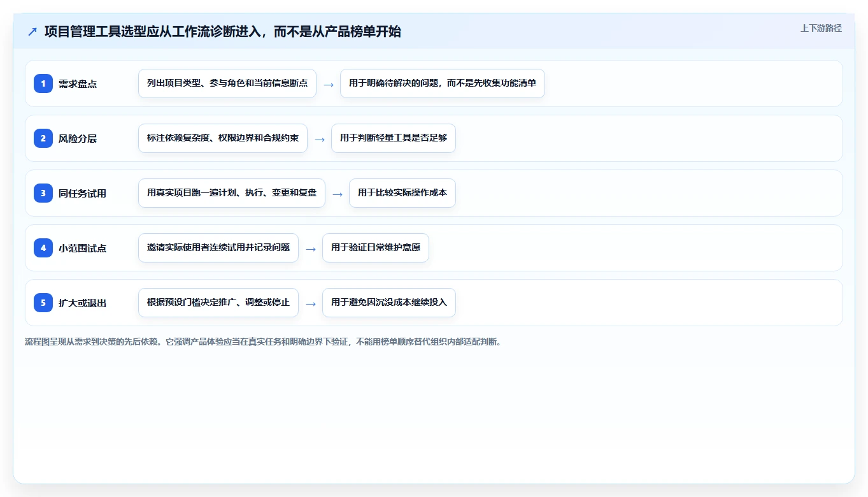The height and width of the screenshot is (497, 868).
Task: Select step number 3 badge for 同任务试用
Action: pos(43,193)
